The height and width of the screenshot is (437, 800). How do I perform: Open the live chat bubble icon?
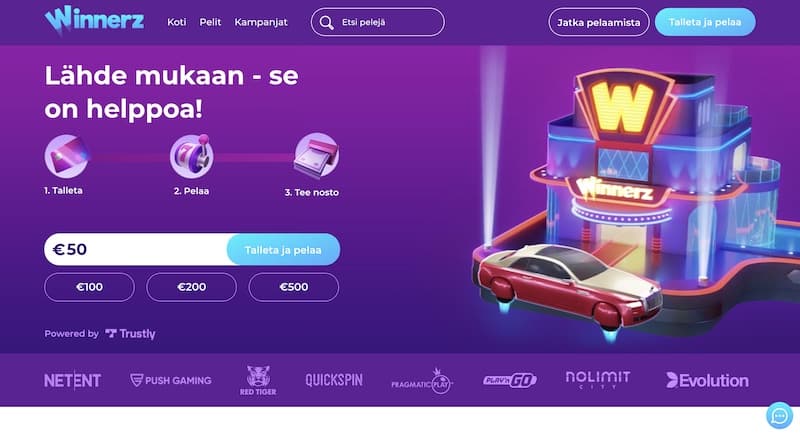780,416
